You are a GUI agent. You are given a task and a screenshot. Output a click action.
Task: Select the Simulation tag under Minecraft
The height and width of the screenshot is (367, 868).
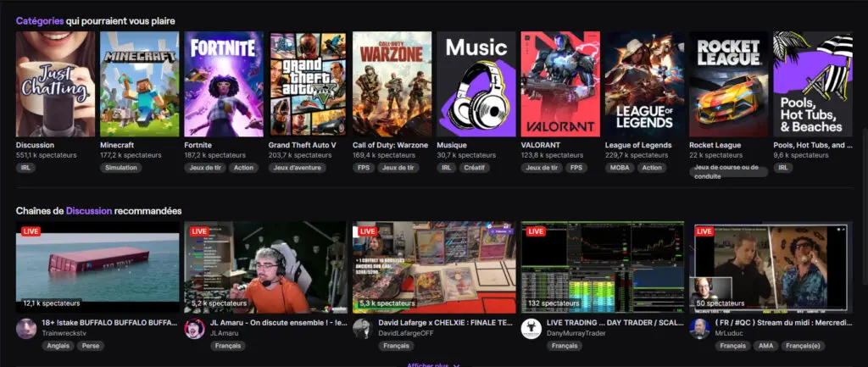120,168
